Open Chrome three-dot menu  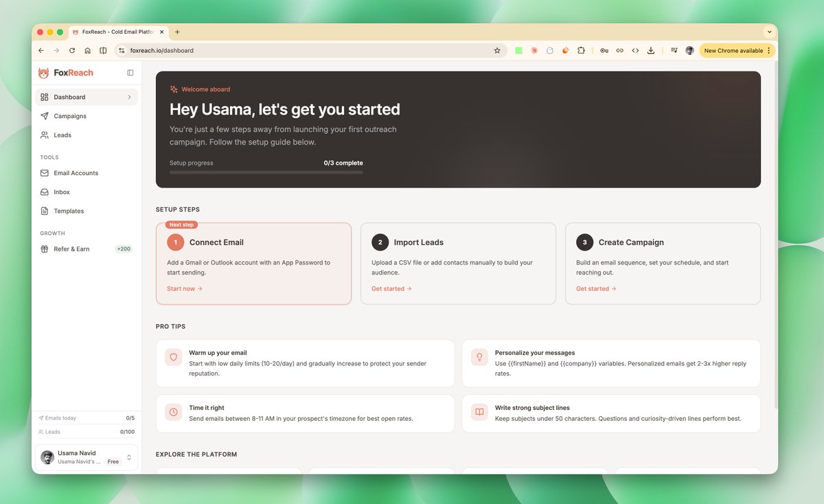click(769, 51)
